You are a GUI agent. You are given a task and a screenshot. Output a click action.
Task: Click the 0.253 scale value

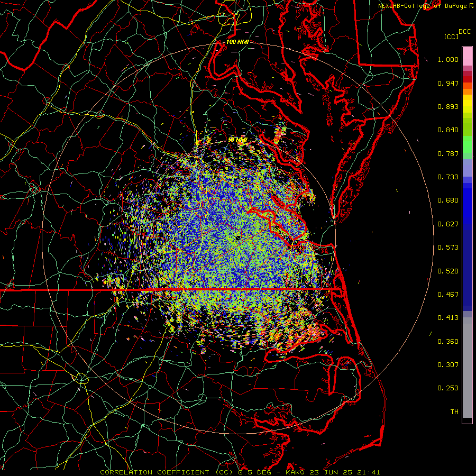pos(448,388)
